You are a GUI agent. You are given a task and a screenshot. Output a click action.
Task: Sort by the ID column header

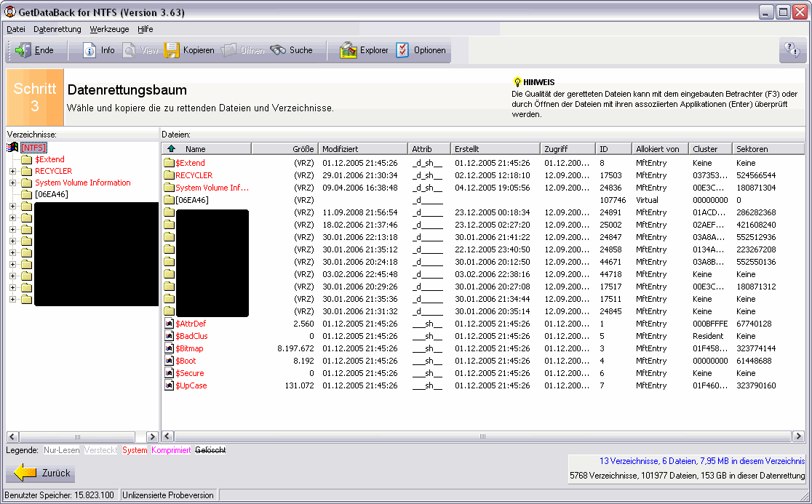(613, 148)
